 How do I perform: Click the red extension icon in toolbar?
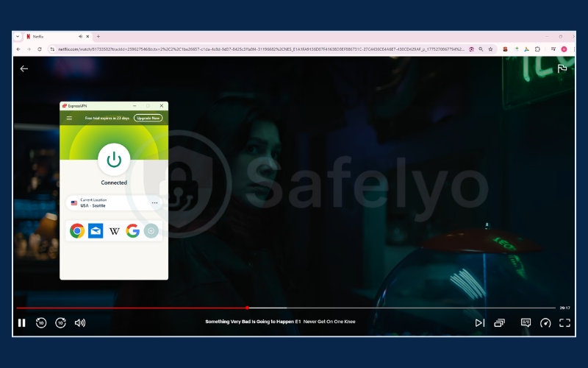click(505, 49)
